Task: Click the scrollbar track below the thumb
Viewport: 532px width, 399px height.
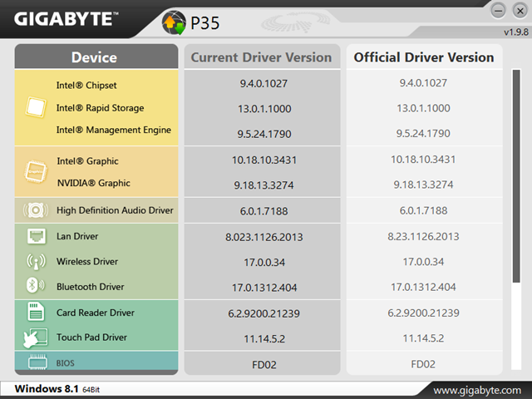Action: pos(516,326)
